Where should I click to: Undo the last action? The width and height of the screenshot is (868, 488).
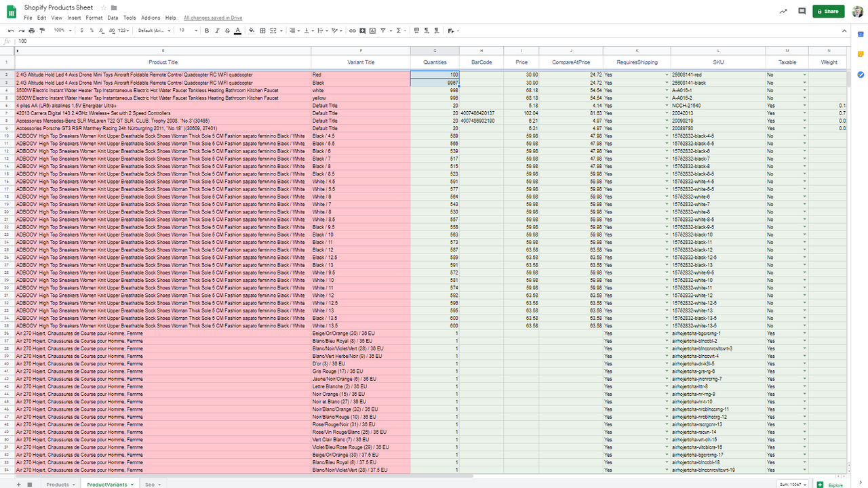point(11,30)
